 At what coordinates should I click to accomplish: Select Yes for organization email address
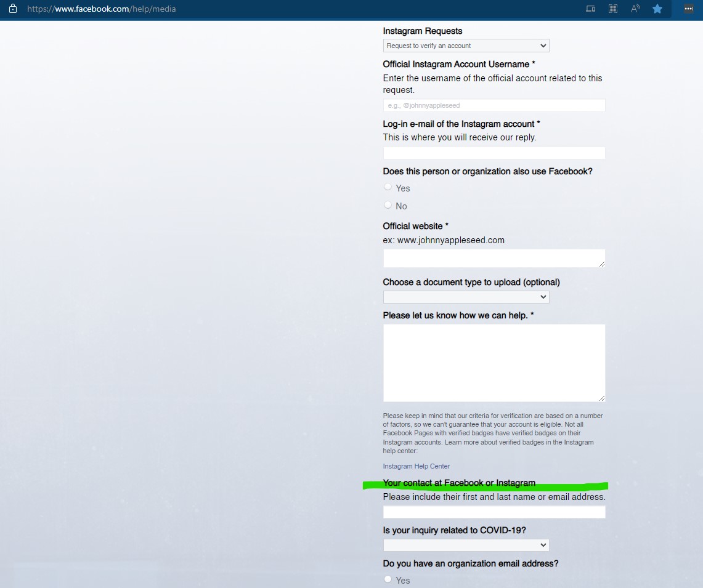pos(388,579)
